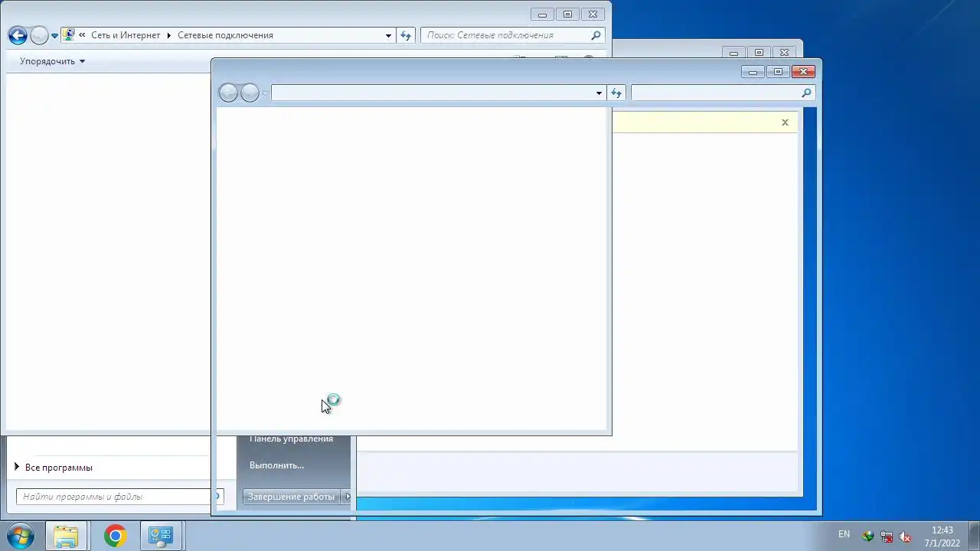
Task: Click magnifier in Сетевые подключения search box
Action: (596, 35)
